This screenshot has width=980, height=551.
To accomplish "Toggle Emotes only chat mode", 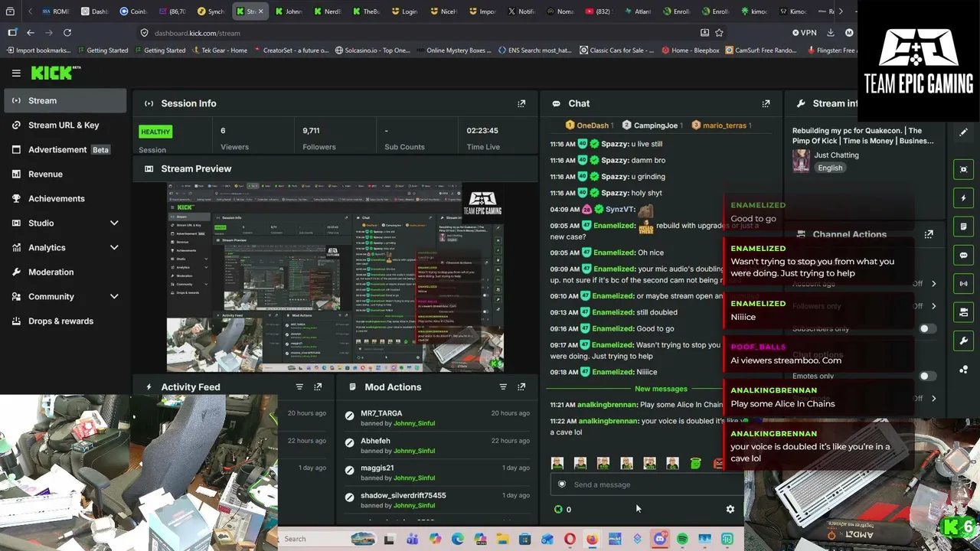I will point(927,376).
